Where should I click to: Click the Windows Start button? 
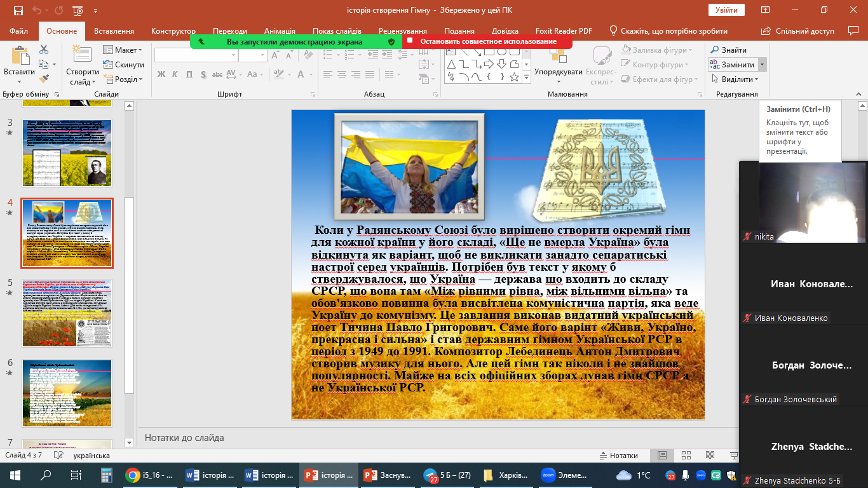point(15,475)
